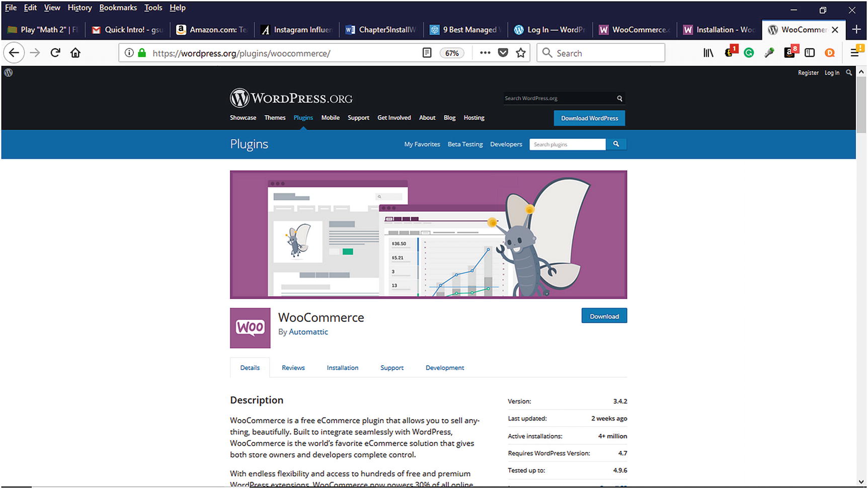
Task: Close the active WooCommerce tab
Action: click(x=835, y=30)
